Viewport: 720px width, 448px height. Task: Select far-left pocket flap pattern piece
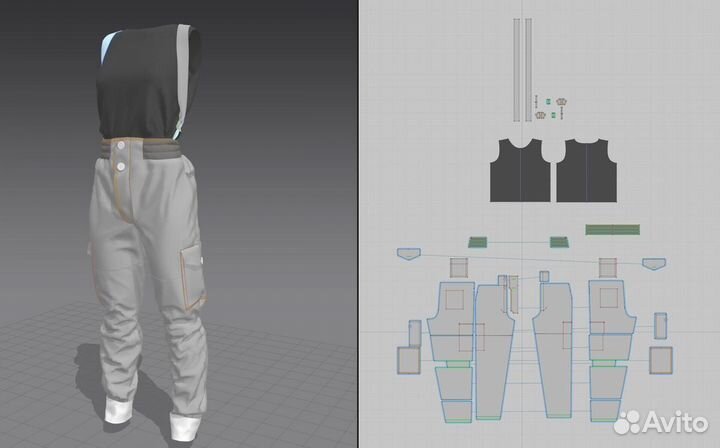tap(409, 254)
